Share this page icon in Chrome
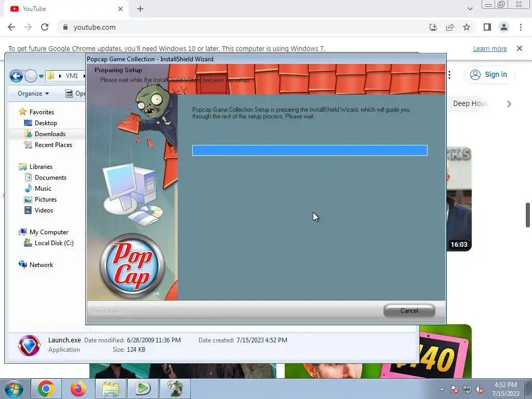 (x=450, y=27)
